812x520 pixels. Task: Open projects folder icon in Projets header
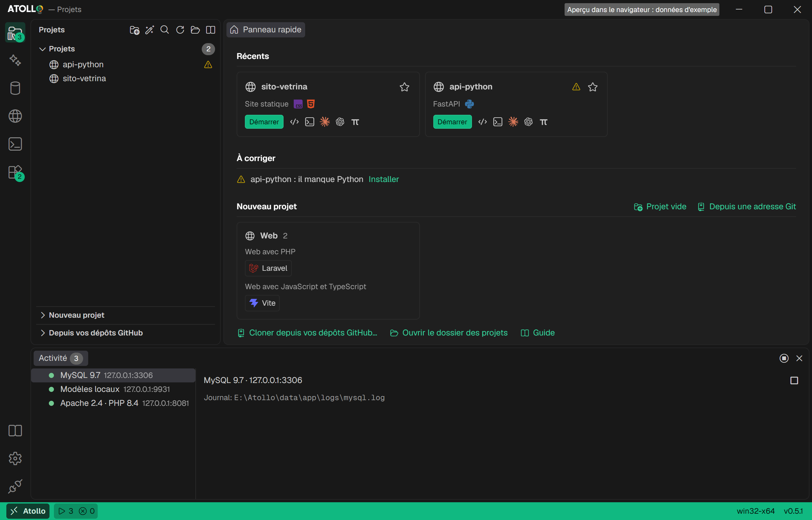(x=195, y=30)
